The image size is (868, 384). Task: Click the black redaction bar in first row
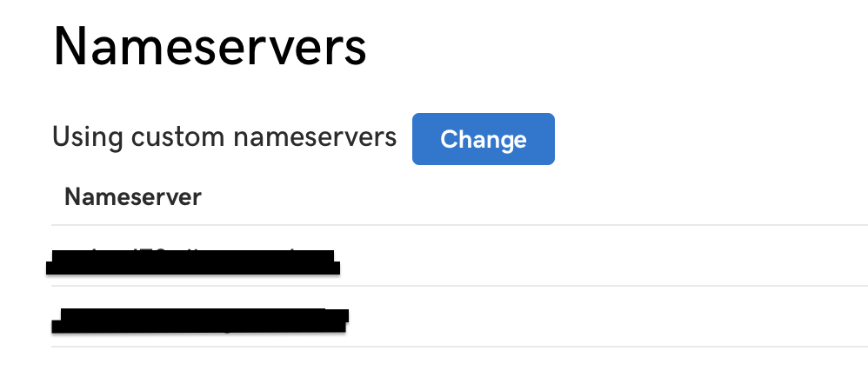point(192,262)
